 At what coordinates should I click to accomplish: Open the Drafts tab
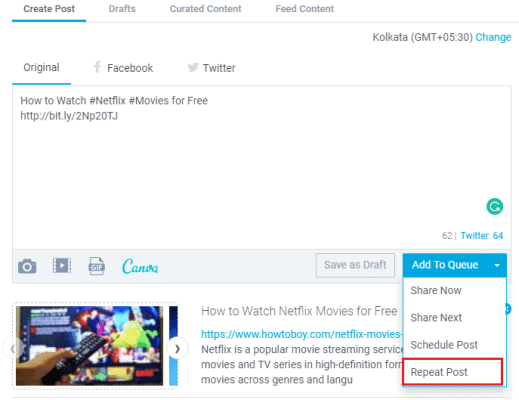click(x=122, y=9)
